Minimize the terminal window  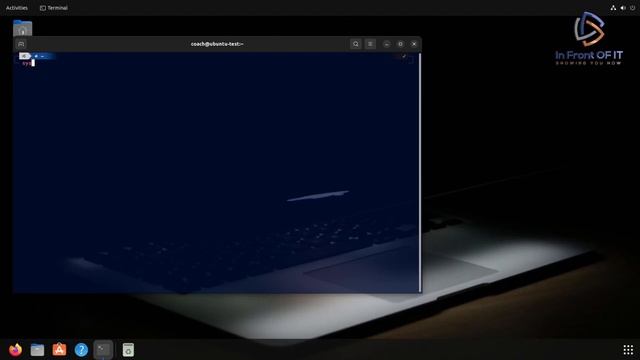pos(387,44)
